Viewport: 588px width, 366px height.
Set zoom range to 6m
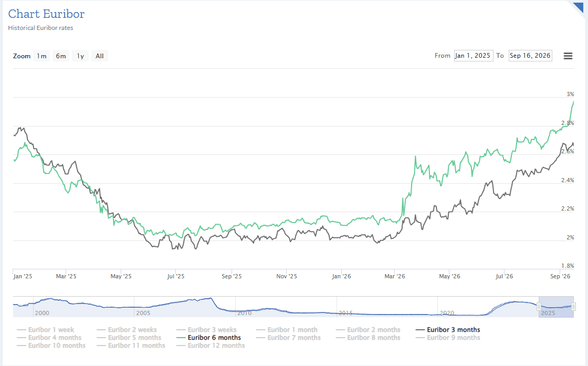pos(61,56)
